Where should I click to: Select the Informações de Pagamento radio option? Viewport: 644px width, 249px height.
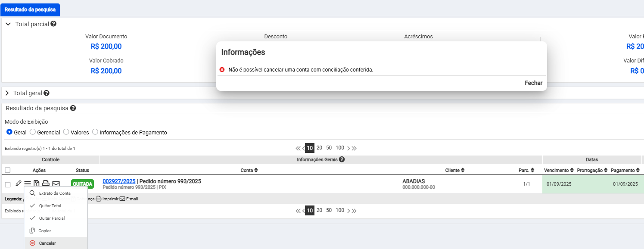coord(95,132)
